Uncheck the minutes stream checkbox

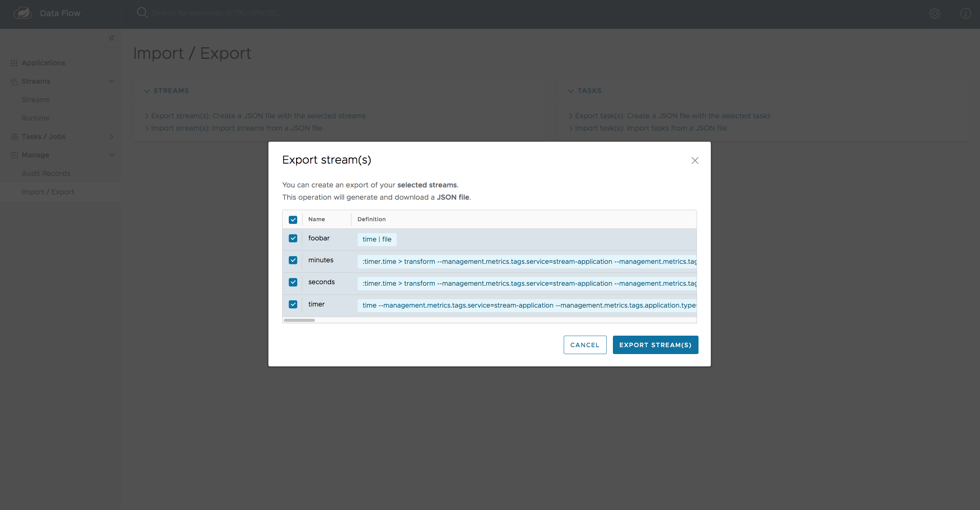pyautogui.click(x=294, y=260)
